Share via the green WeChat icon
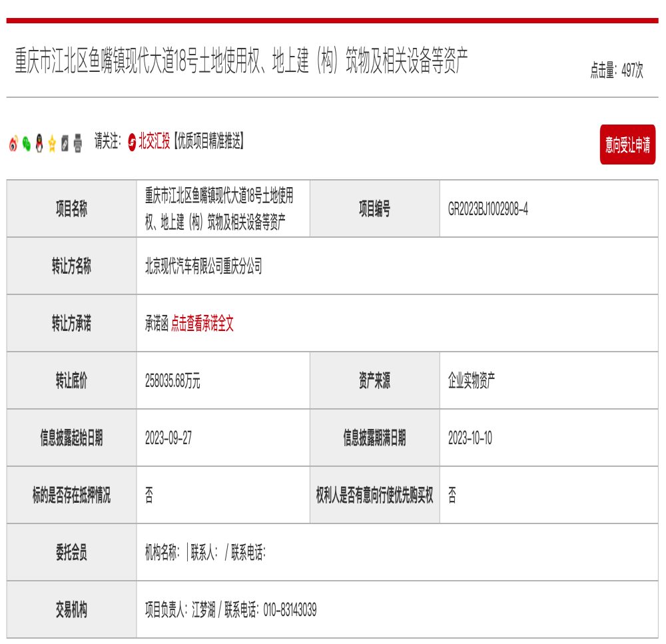The width and height of the screenshot is (666, 644). pos(27,143)
